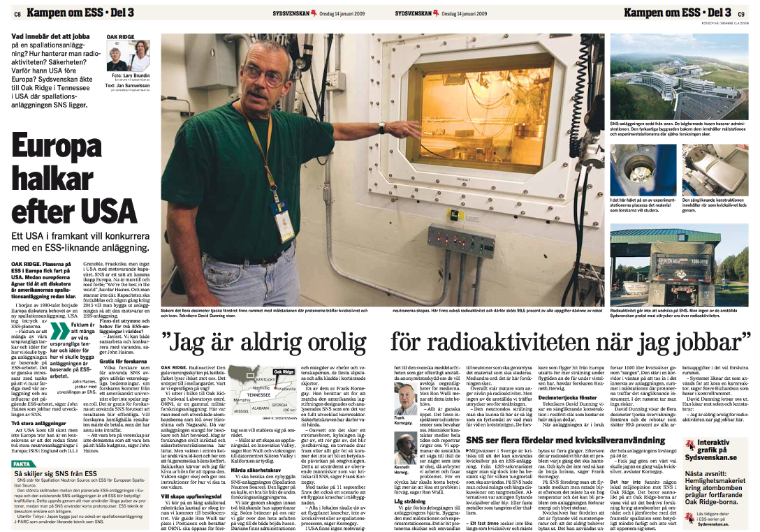This screenshot has width=760, height=532.
Task: Click the map label 'Nashville'
Action: tap(261, 387)
